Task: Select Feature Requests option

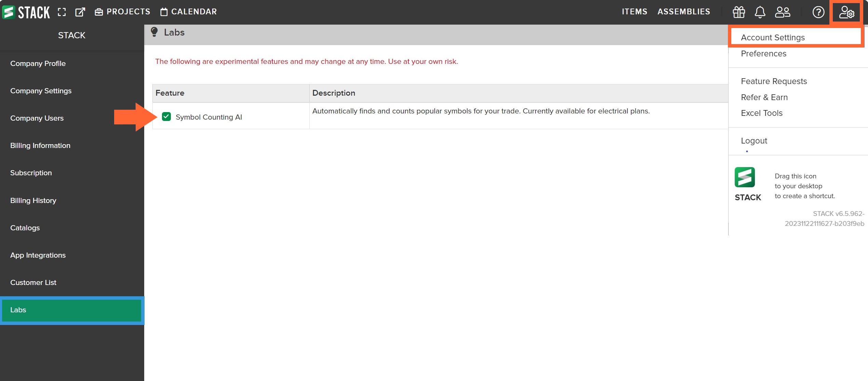Action: coord(774,81)
